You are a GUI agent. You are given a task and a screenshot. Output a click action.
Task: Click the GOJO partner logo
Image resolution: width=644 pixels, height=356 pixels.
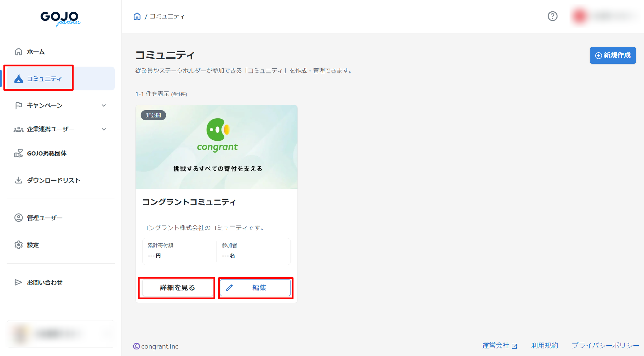60,19
